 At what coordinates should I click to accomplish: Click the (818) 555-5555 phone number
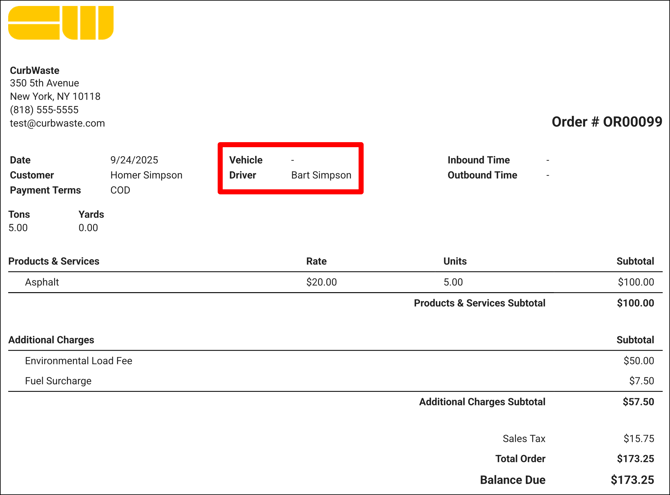[x=44, y=110]
